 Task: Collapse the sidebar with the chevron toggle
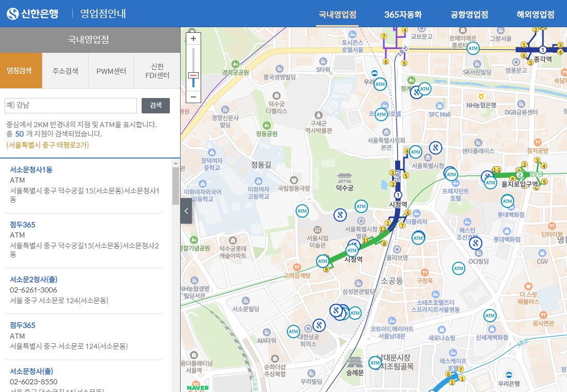click(x=186, y=210)
